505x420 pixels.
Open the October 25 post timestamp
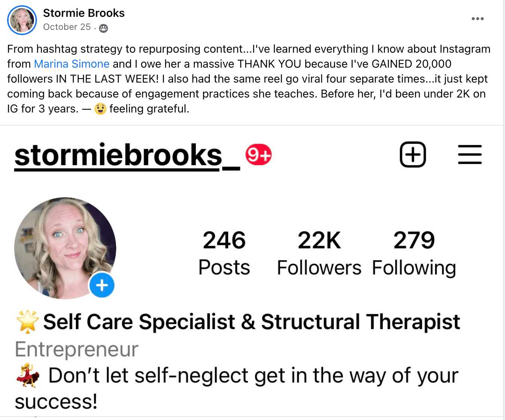(x=67, y=27)
